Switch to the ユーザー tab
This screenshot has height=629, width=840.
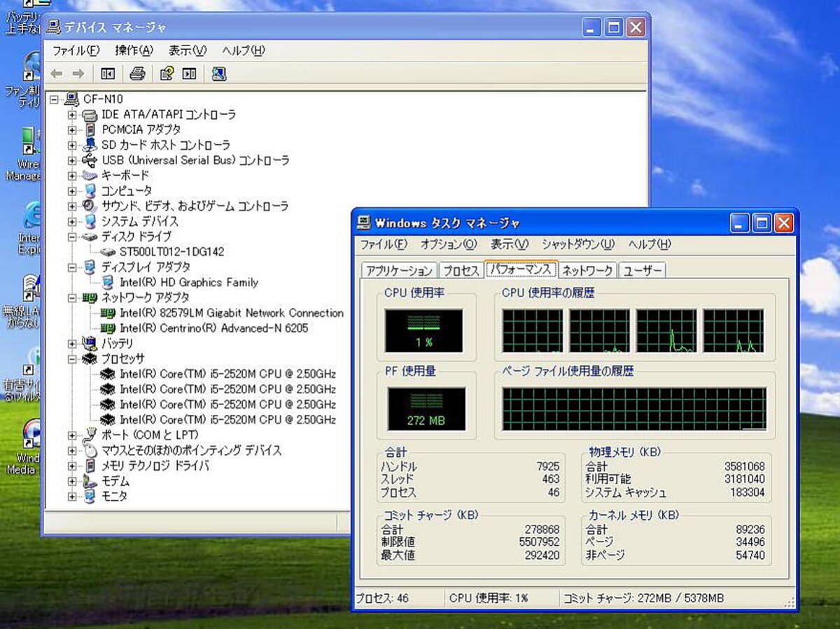click(x=643, y=271)
